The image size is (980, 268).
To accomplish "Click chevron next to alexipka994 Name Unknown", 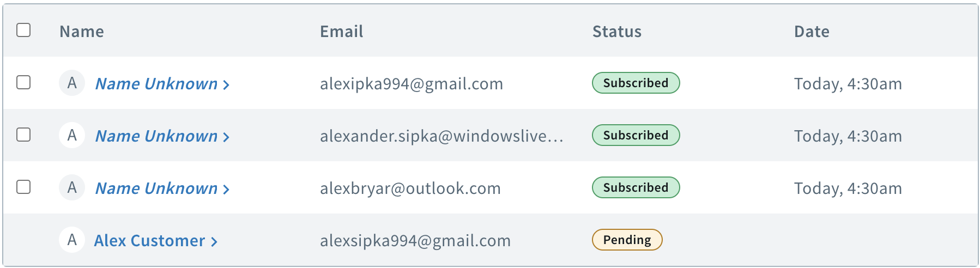I will [x=226, y=84].
